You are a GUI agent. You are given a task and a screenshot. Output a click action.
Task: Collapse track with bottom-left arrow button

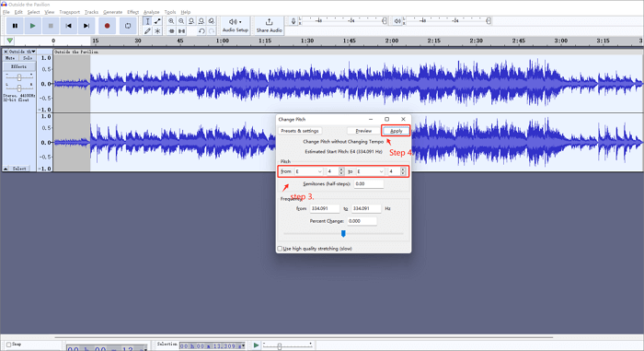[x=6, y=169]
